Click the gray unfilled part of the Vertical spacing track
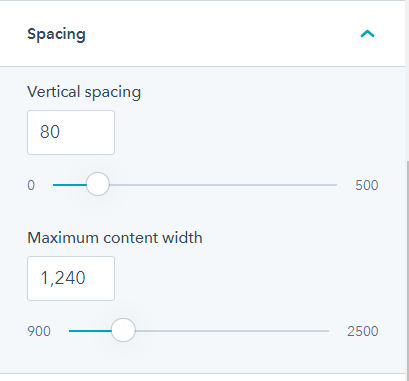The width and height of the screenshot is (409, 381). pos(223,185)
